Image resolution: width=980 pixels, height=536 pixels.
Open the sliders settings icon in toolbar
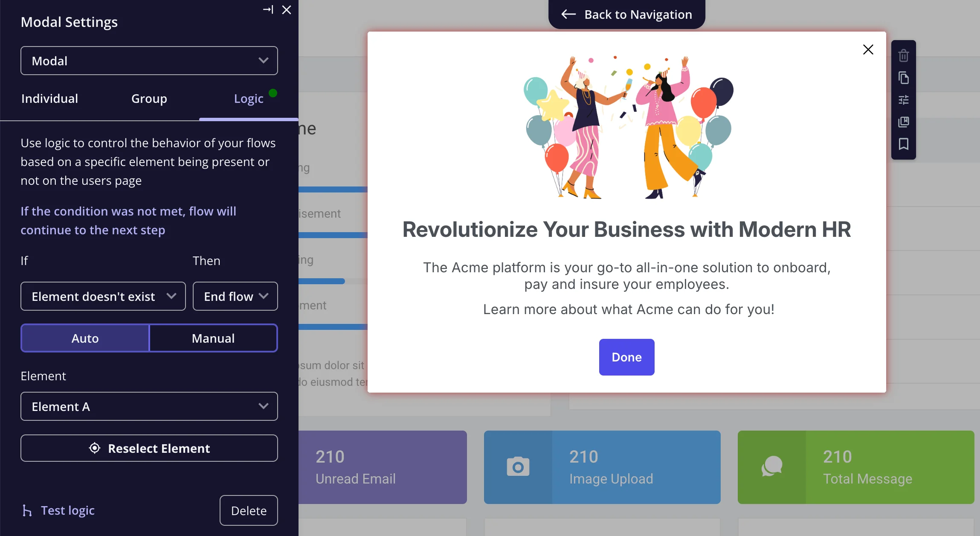coord(903,100)
